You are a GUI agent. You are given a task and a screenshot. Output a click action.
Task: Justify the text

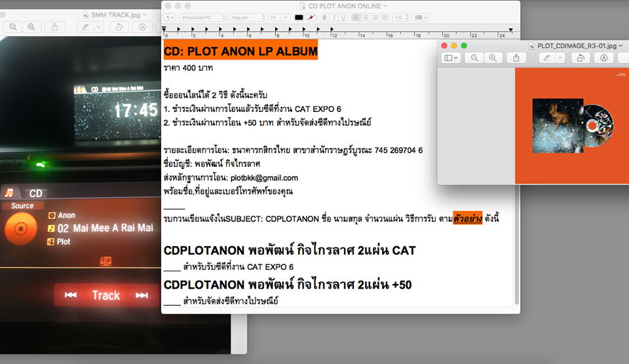(385, 17)
